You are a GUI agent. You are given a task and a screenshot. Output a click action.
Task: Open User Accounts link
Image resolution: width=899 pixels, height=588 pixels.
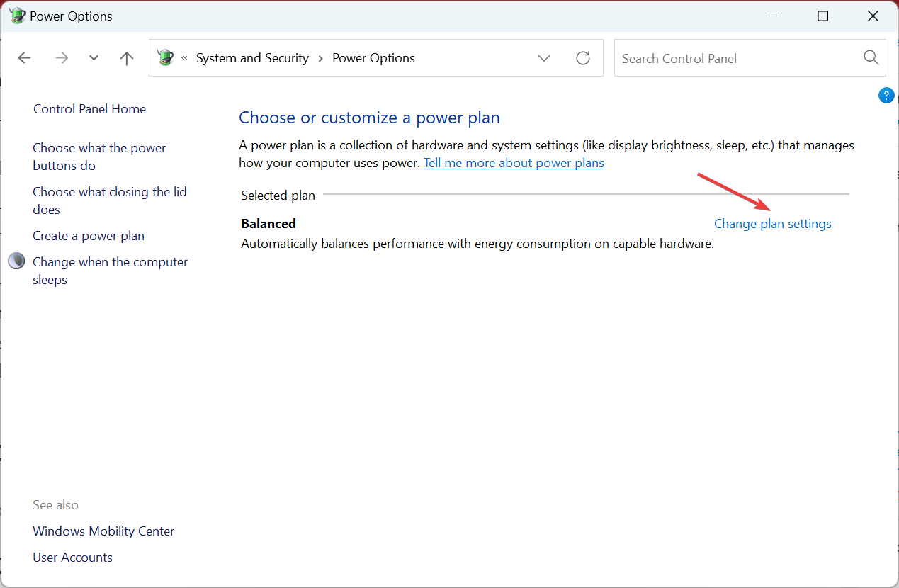(72, 558)
